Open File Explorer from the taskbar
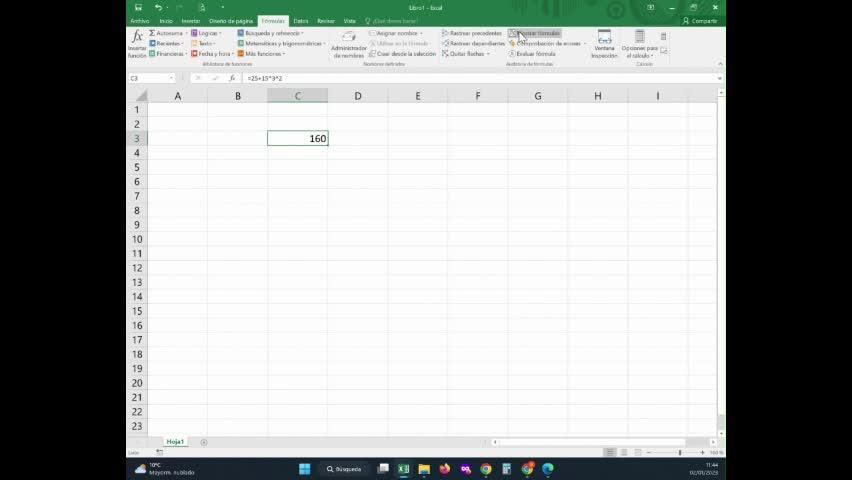852x480 pixels. click(x=424, y=469)
